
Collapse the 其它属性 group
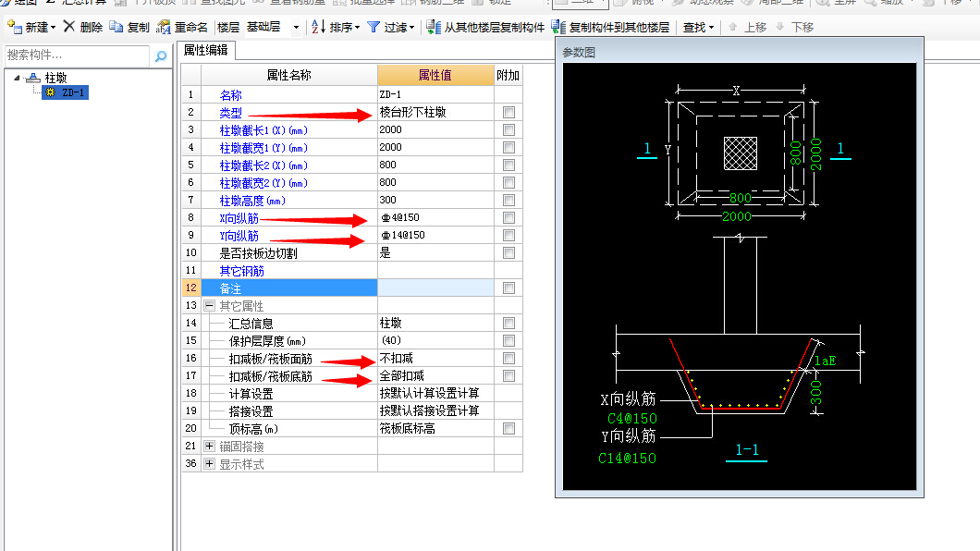(x=209, y=305)
